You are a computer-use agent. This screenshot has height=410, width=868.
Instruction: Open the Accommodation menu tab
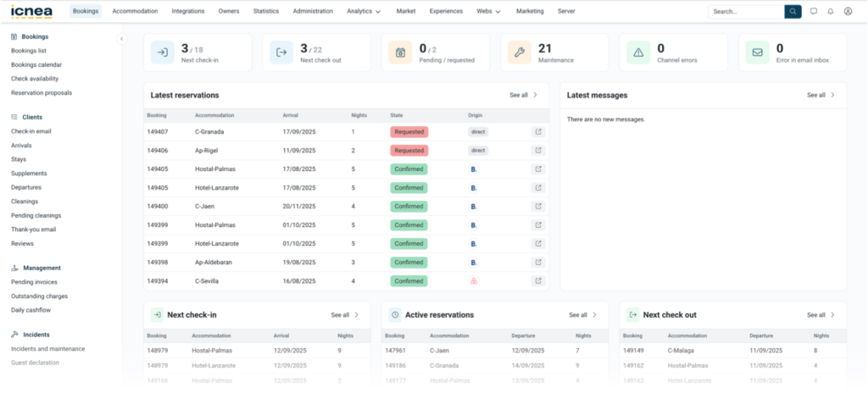click(135, 12)
